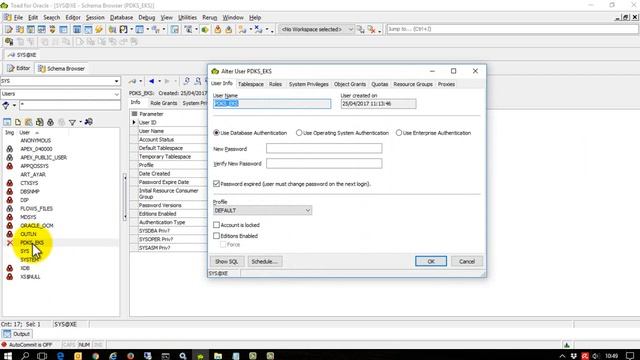
Task: Click the orange commit icon in main toolbar
Action: tap(218, 29)
